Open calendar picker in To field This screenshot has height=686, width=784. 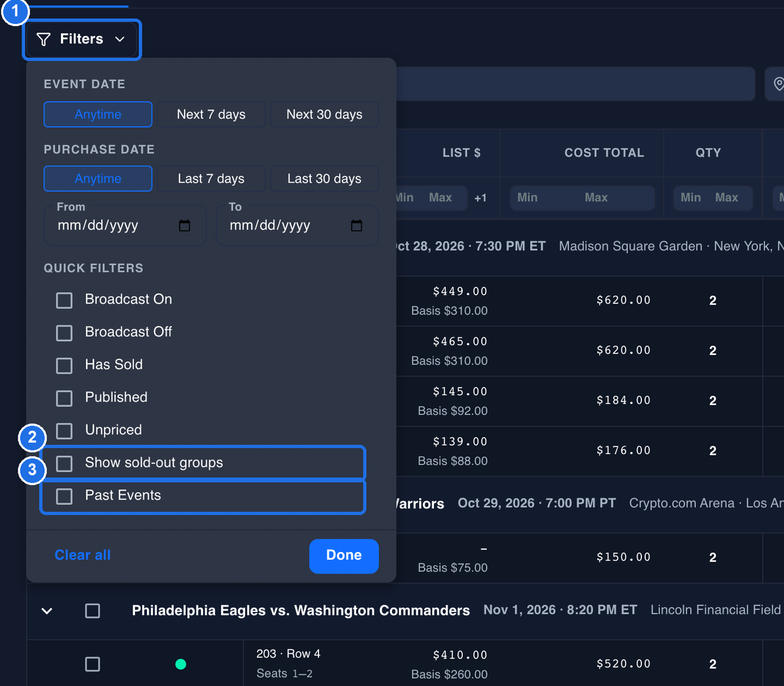[357, 226]
